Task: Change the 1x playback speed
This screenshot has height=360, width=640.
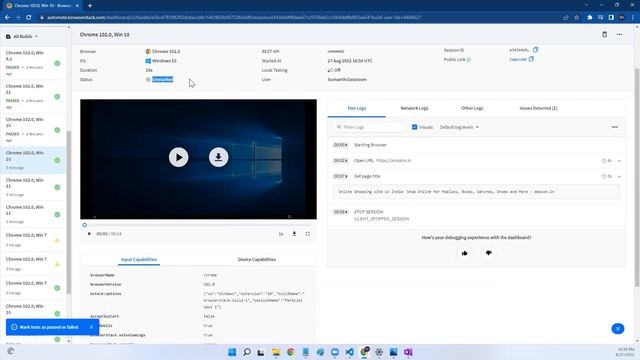Action: (x=281, y=234)
